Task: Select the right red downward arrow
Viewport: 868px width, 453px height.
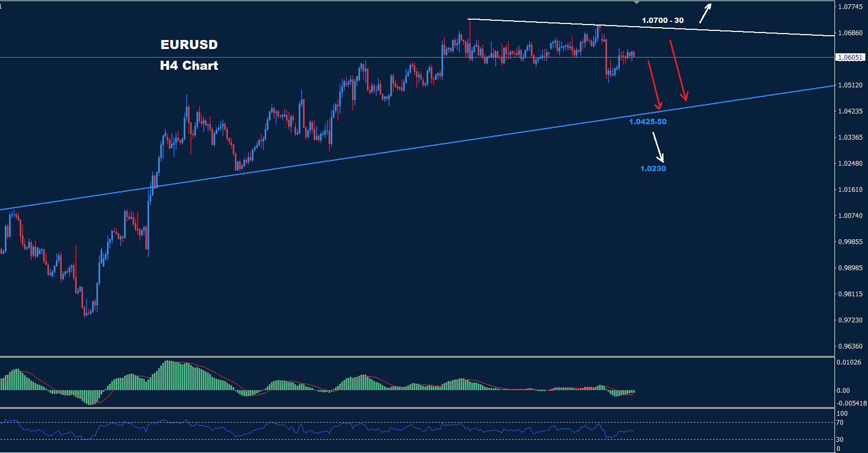Action: coord(677,70)
